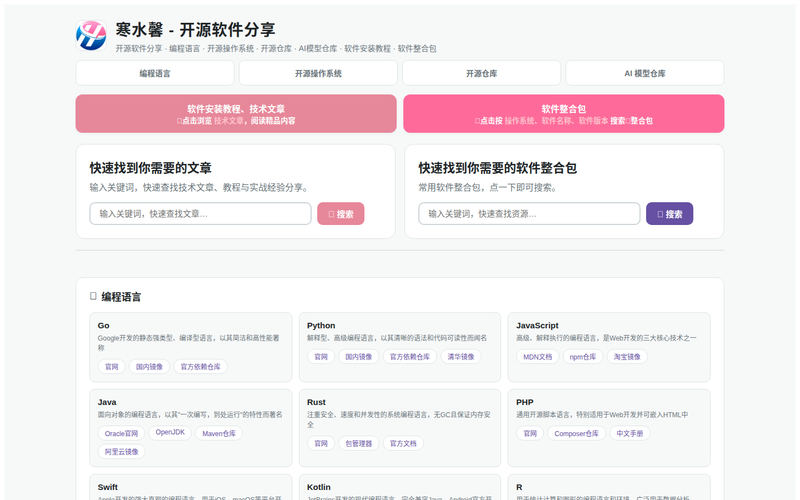Click the site logo icon
The image size is (800, 500).
point(91,35)
